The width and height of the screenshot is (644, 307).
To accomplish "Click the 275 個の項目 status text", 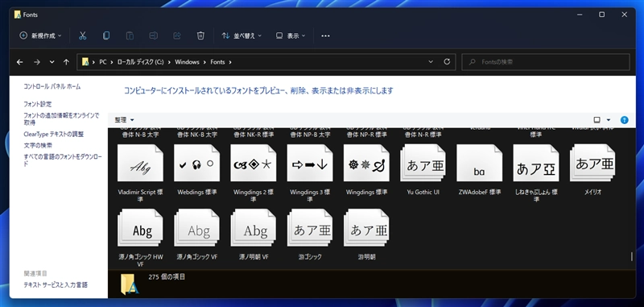I will pyautogui.click(x=167, y=277).
